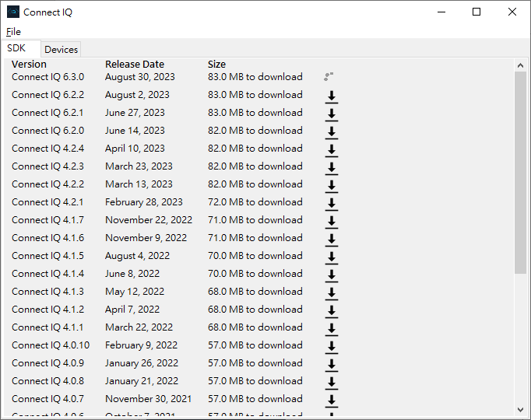The image size is (531, 420).
Task: Click the Version column header
Action: tap(29, 65)
